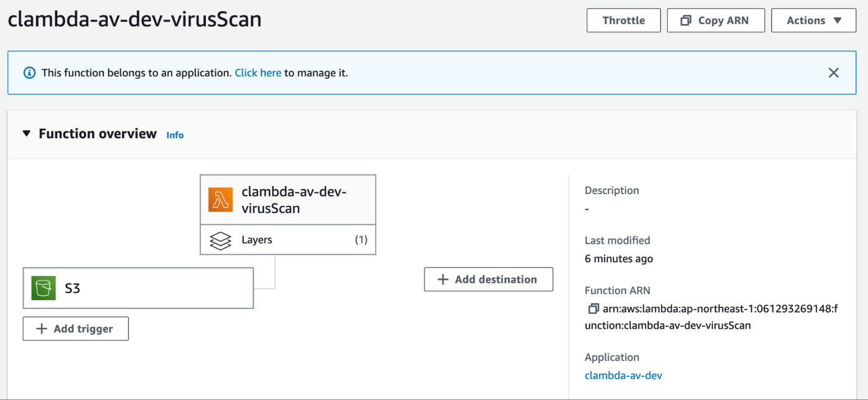Open the 'Click here' application link
Screen dimensions: 868x400
pyautogui.click(x=258, y=73)
